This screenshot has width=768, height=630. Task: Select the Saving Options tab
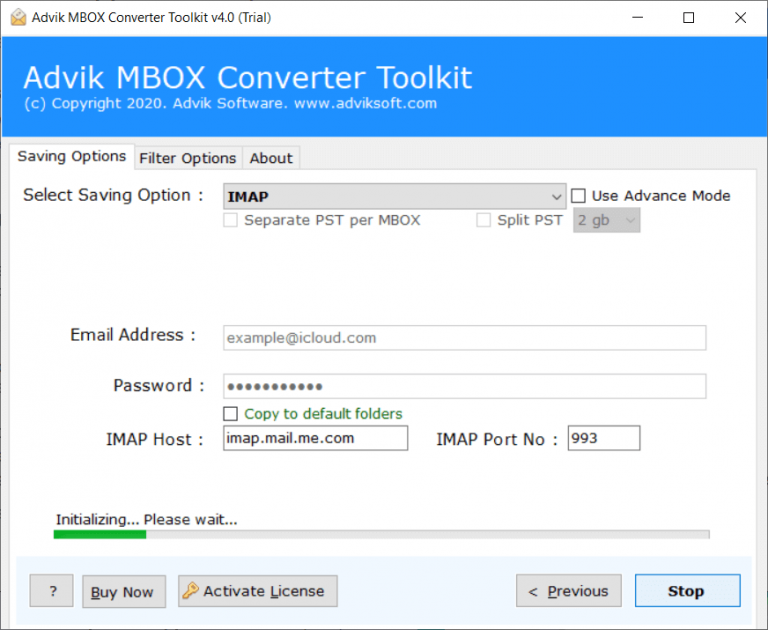pos(72,157)
